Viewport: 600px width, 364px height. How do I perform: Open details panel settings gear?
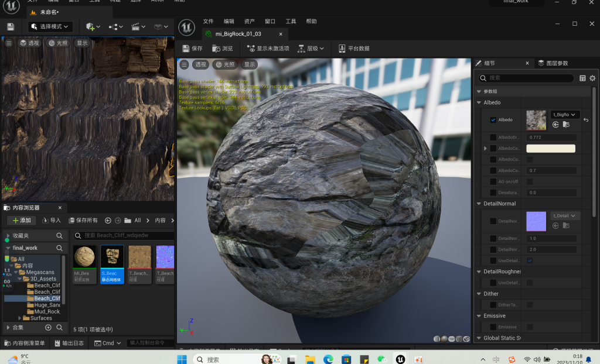click(592, 78)
